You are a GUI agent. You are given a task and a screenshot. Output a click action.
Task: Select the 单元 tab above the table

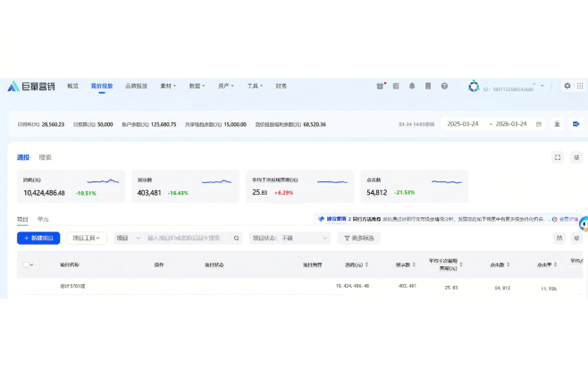pos(43,219)
